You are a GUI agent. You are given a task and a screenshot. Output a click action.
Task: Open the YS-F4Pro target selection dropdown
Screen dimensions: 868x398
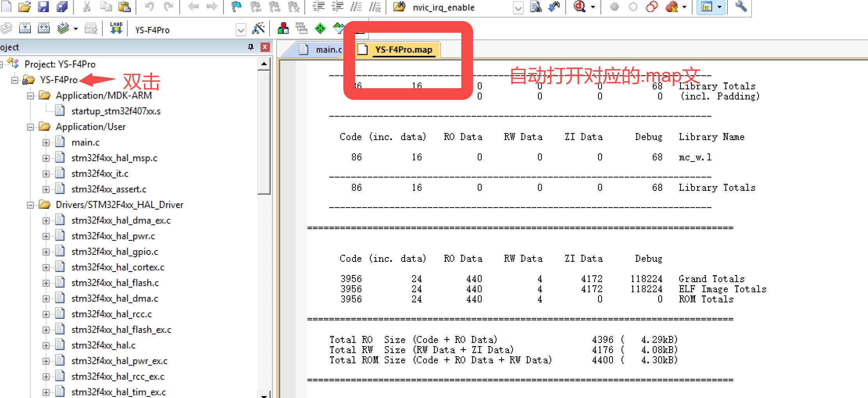click(x=240, y=29)
